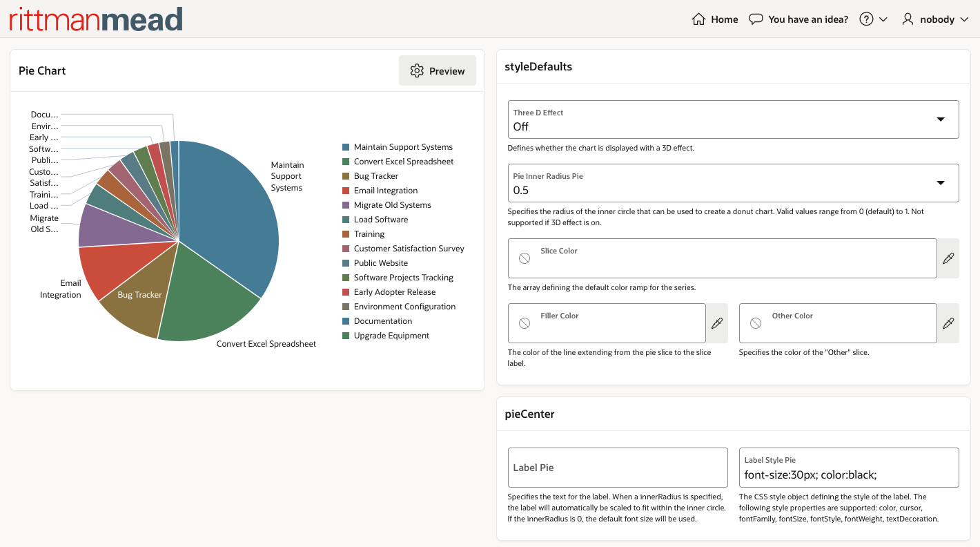Viewport: 980px width, 547px height.
Task: Click the gear icon on the Preview button
Action: click(417, 70)
